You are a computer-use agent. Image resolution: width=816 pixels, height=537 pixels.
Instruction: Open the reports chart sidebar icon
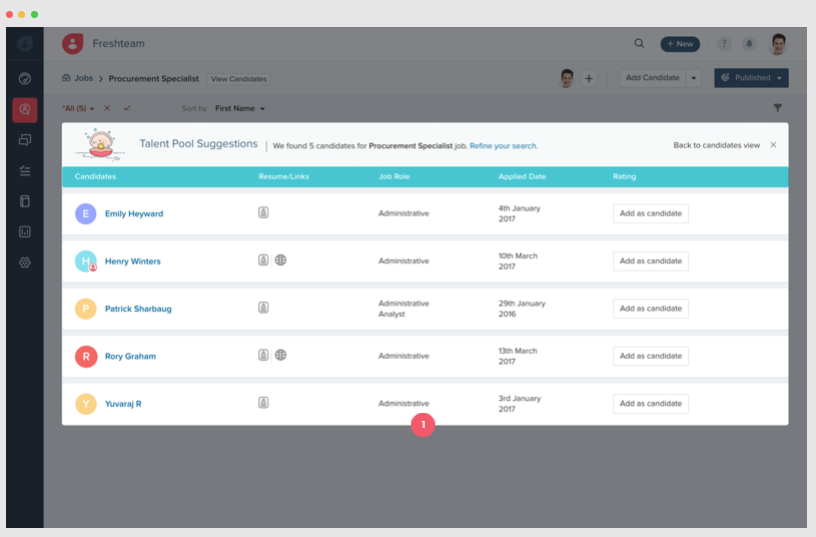24,232
